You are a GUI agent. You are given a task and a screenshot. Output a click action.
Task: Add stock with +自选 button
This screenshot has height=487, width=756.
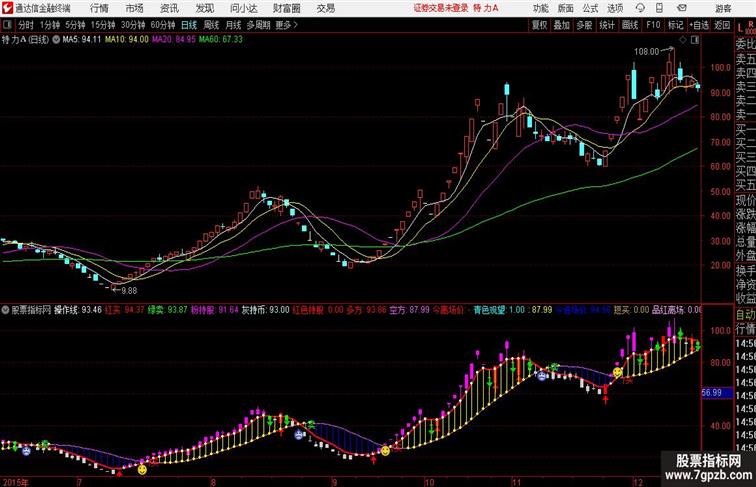click(699, 25)
